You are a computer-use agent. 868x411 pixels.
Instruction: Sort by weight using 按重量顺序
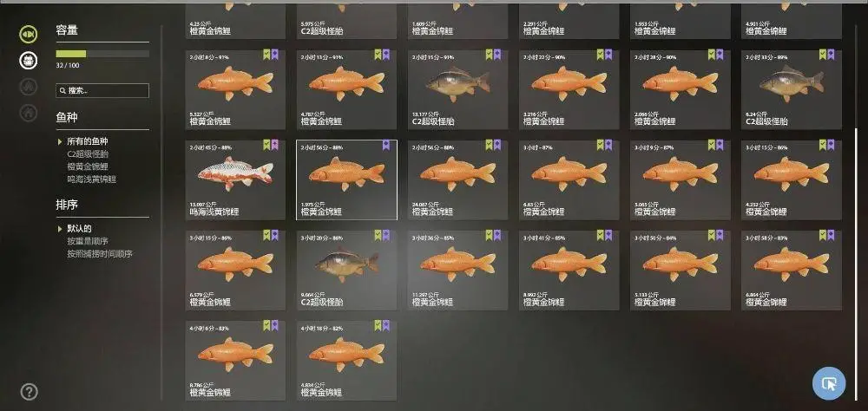pos(88,241)
